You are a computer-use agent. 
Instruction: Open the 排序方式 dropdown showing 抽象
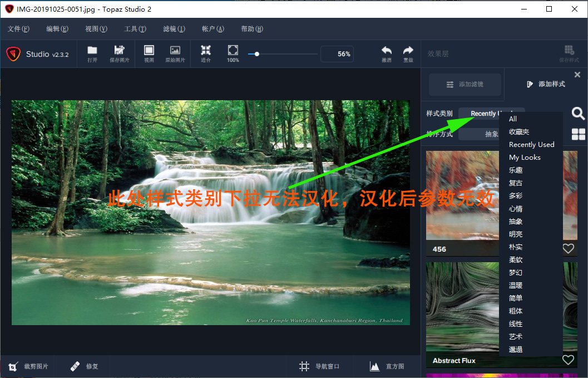tap(480, 134)
